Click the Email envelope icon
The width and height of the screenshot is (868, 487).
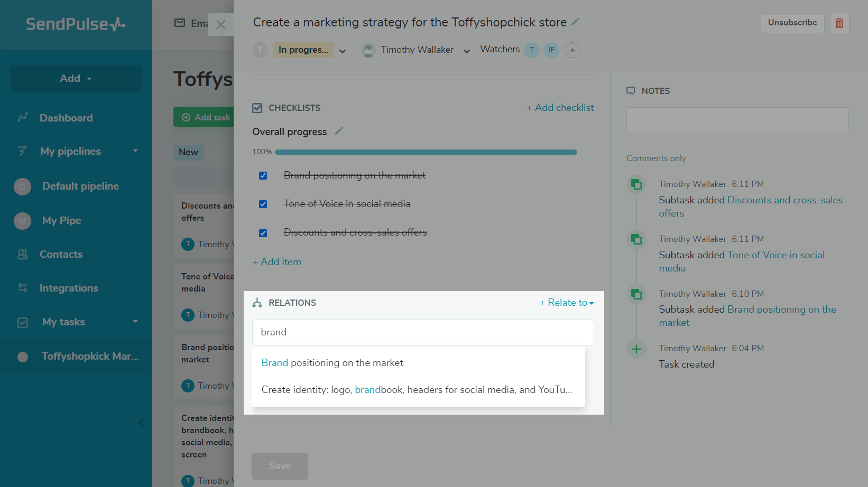(180, 23)
